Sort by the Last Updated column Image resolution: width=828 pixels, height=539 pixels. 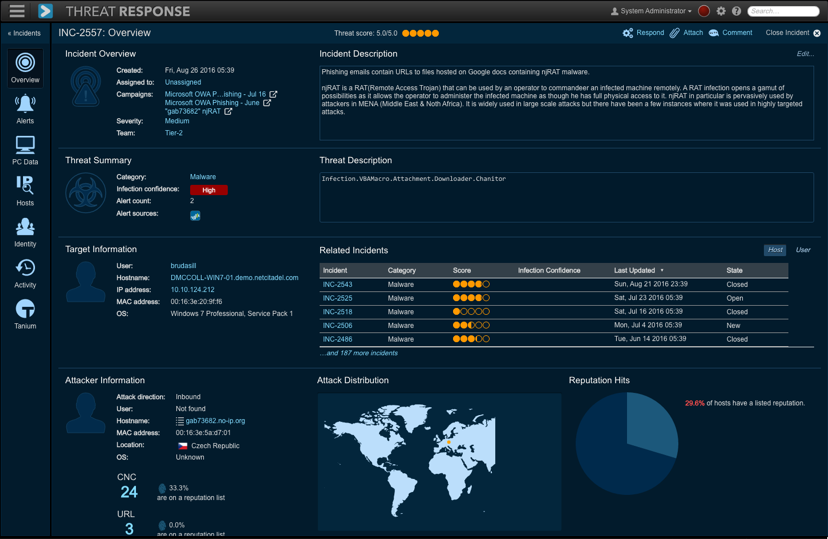pos(638,270)
